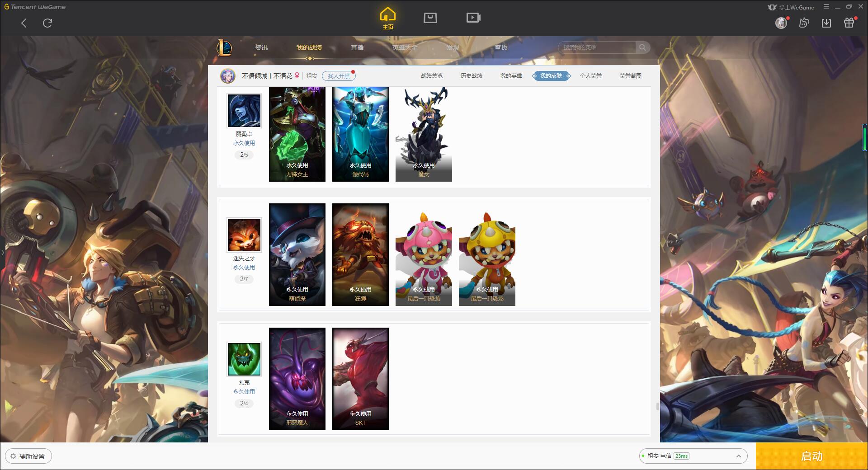Viewport: 868px width, 470px height.
Task: Open the 刀锋女王 skin thumbnail
Action: click(x=297, y=134)
